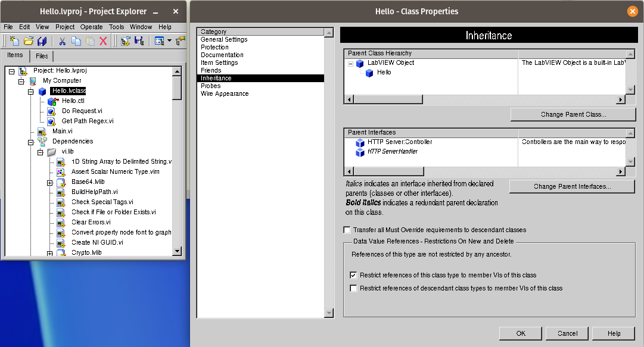Collapse the My Computer tree node
This screenshot has width=644, height=347.
(x=21, y=82)
